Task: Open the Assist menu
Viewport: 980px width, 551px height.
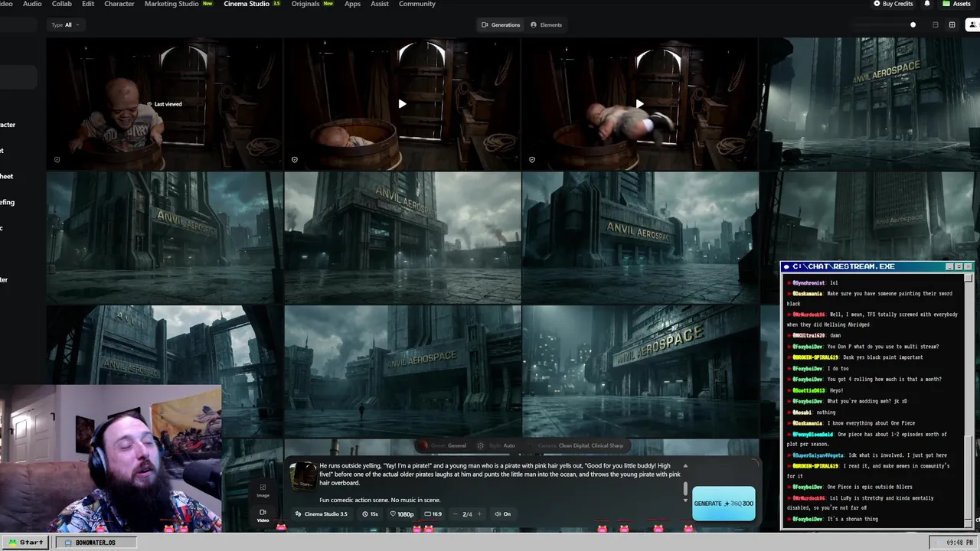Action: tap(380, 4)
